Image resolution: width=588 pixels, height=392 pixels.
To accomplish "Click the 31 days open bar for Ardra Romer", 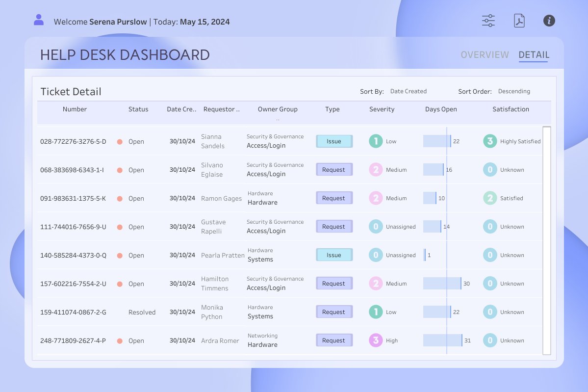I will click(443, 340).
